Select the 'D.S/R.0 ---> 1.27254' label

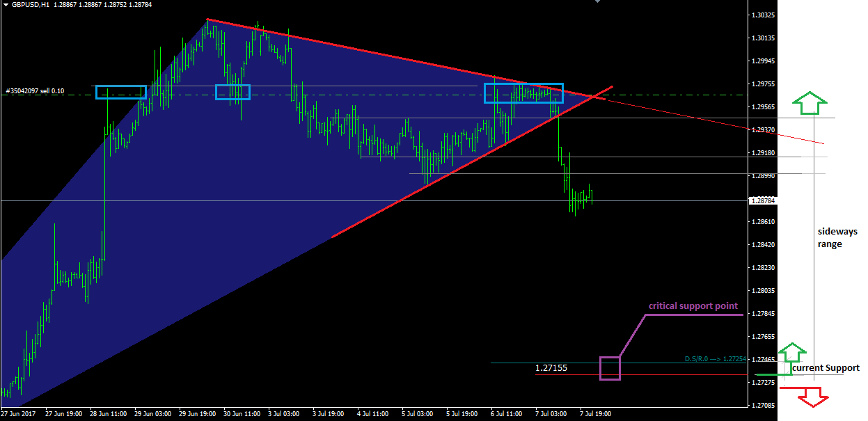(716, 359)
